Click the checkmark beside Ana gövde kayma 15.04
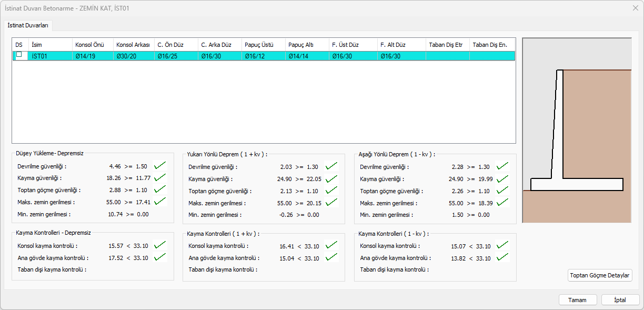The image size is (644, 310). (331, 258)
